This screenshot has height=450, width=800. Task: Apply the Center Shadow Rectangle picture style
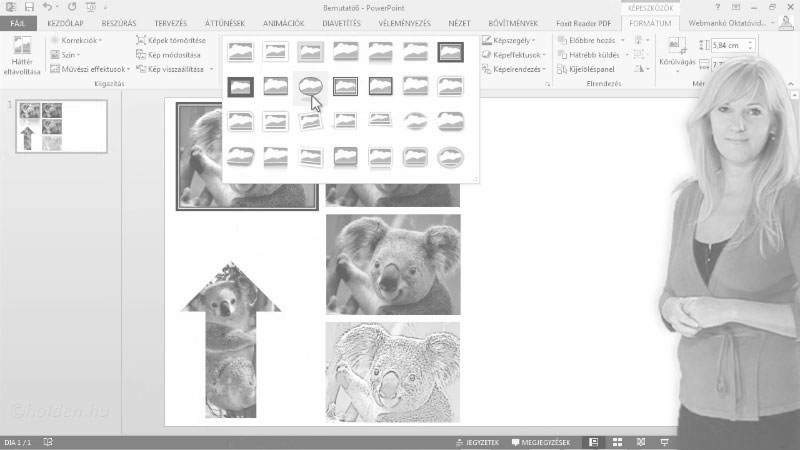(x=415, y=86)
